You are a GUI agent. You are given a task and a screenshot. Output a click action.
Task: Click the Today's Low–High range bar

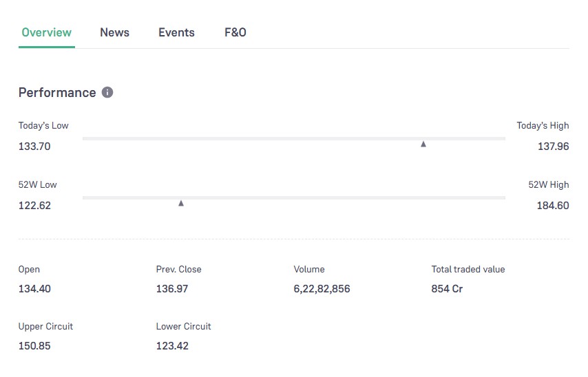point(293,139)
